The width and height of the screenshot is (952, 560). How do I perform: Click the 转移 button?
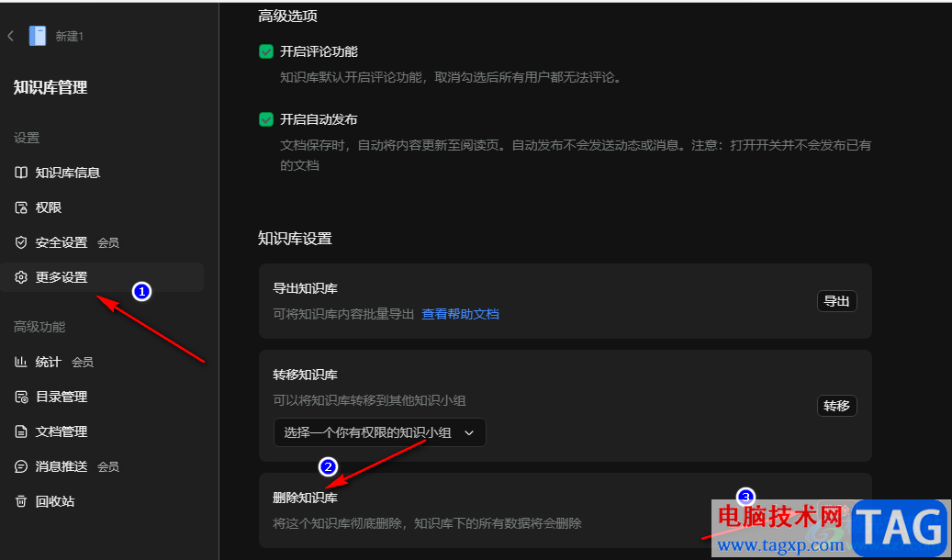click(836, 406)
